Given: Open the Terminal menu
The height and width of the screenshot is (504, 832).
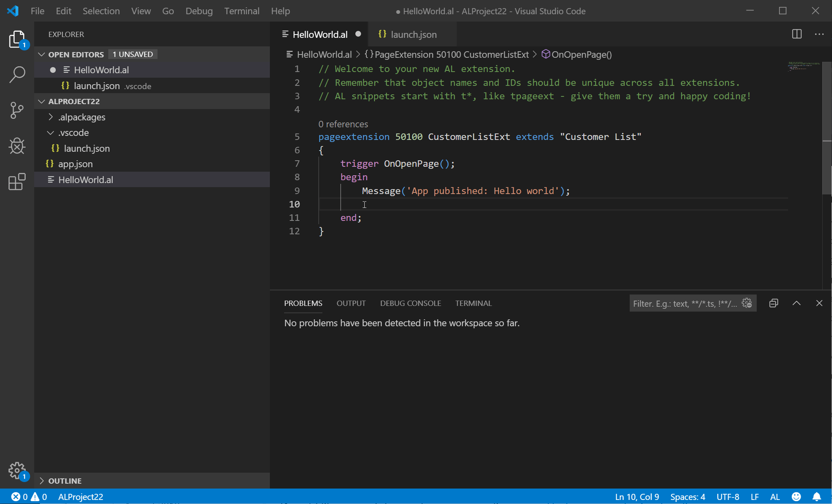Looking at the screenshot, I should (242, 11).
